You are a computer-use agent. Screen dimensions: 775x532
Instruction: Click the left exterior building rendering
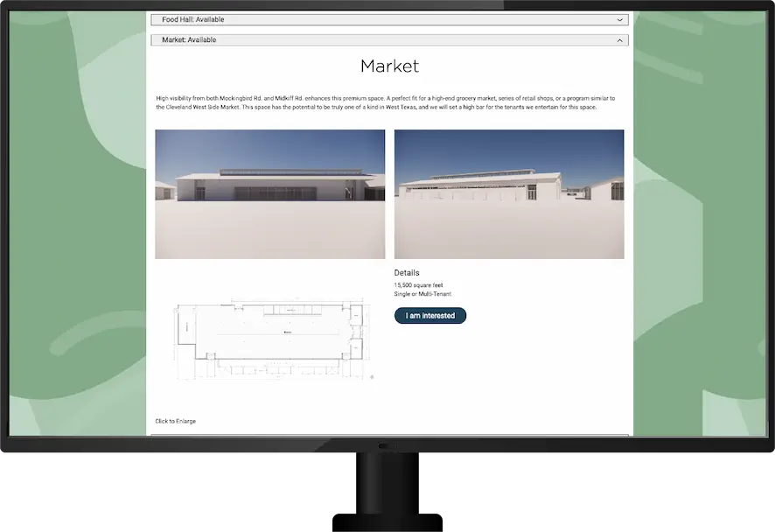pos(269,193)
